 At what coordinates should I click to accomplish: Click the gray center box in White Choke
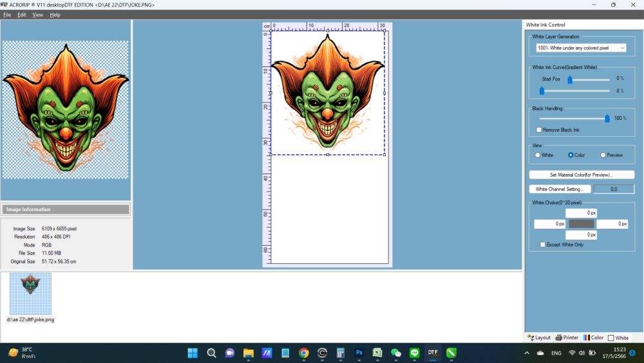581,224
